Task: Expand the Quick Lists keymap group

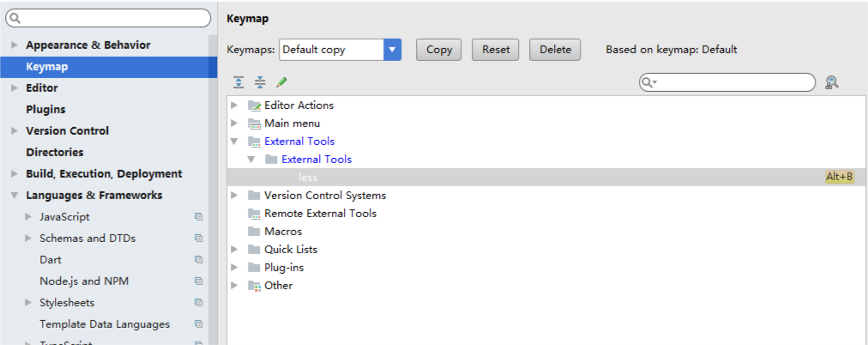Action: 235,249
